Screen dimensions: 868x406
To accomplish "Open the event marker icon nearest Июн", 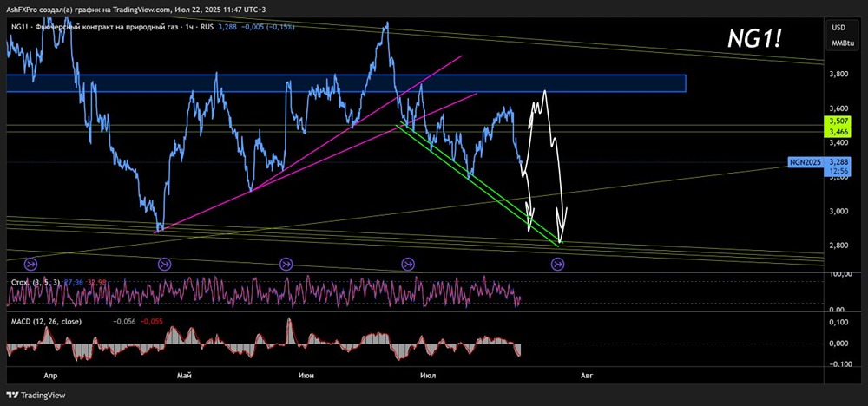I will (286, 265).
